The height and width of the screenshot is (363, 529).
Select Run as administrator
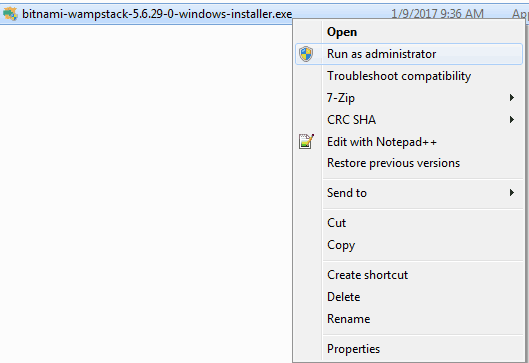click(409, 54)
